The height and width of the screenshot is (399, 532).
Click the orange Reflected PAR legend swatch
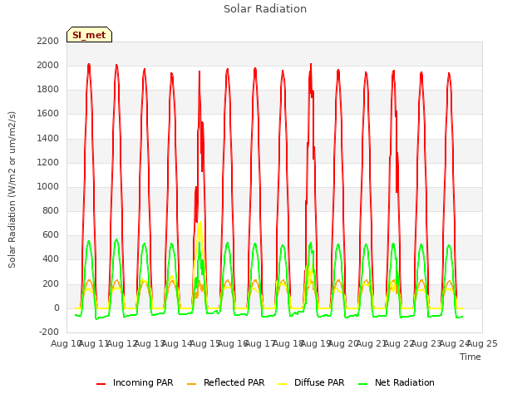[192, 384]
